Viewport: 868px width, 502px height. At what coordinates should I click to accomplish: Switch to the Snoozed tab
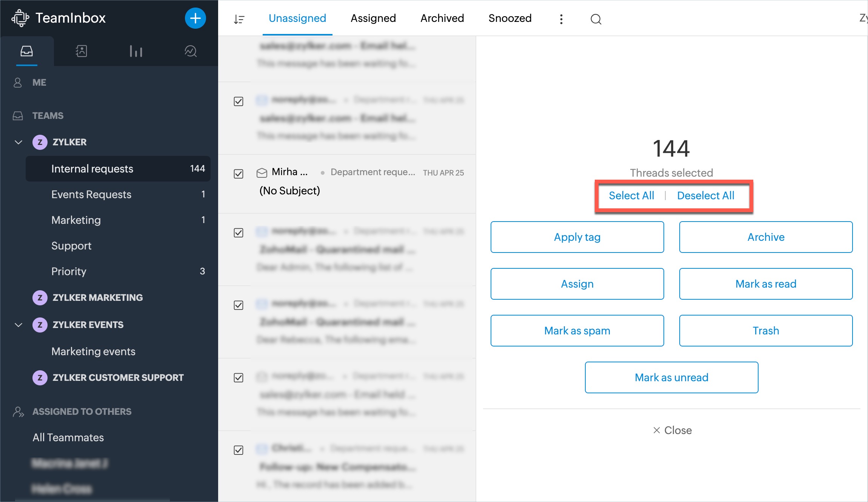[509, 18]
